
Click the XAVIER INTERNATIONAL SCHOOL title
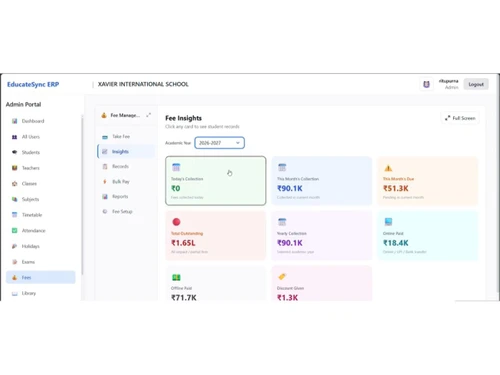[x=143, y=84]
